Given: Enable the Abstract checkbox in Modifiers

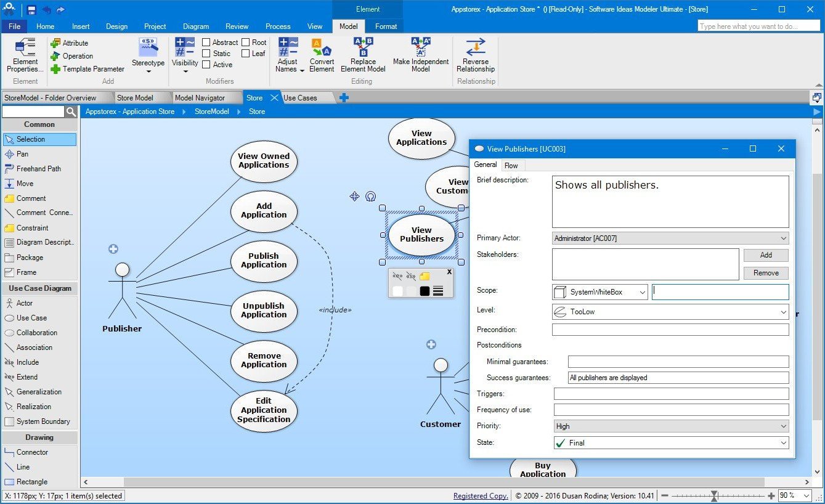Looking at the screenshot, I should coord(206,42).
